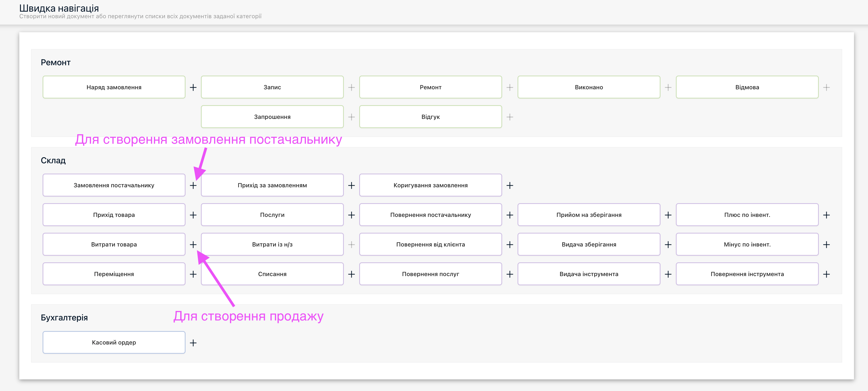Open Наряд замовлення document list
868x391 pixels.
click(x=114, y=87)
